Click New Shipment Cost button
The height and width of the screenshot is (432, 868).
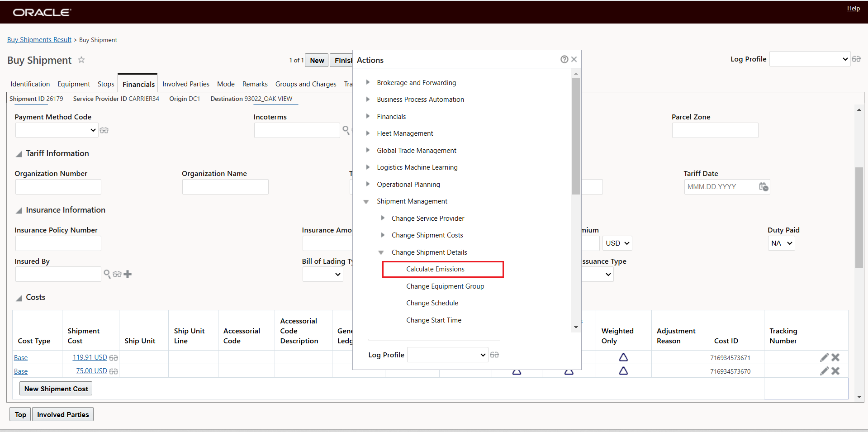point(56,389)
